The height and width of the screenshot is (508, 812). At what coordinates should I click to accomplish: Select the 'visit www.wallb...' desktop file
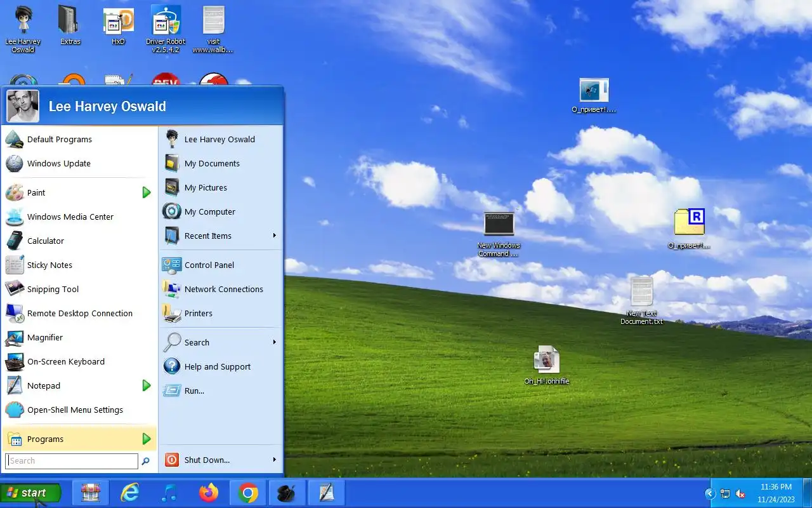coord(213,29)
